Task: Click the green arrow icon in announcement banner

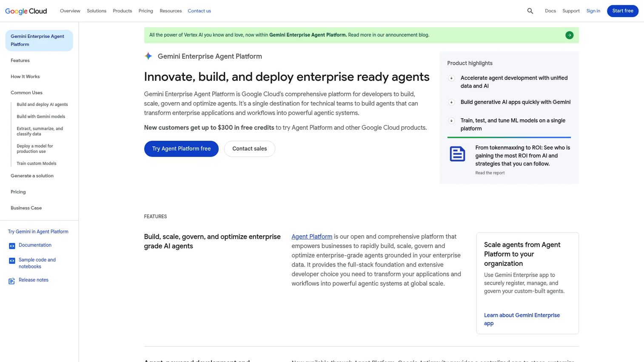Action: coord(569,35)
